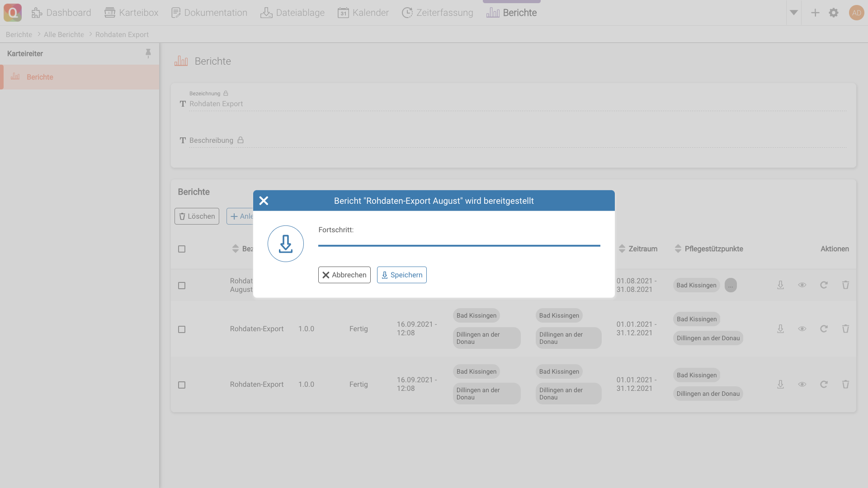Click the Abbrechen button
This screenshot has height=488, width=868.
pyautogui.click(x=344, y=275)
